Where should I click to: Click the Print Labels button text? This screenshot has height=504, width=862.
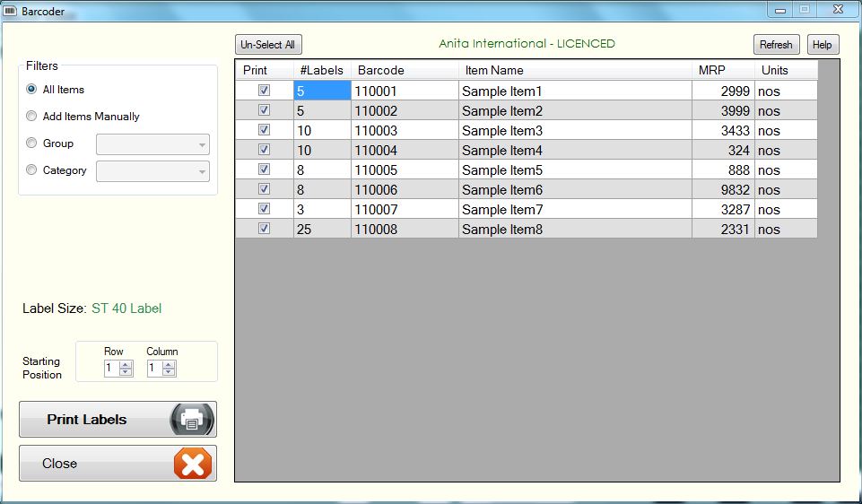click(87, 420)
